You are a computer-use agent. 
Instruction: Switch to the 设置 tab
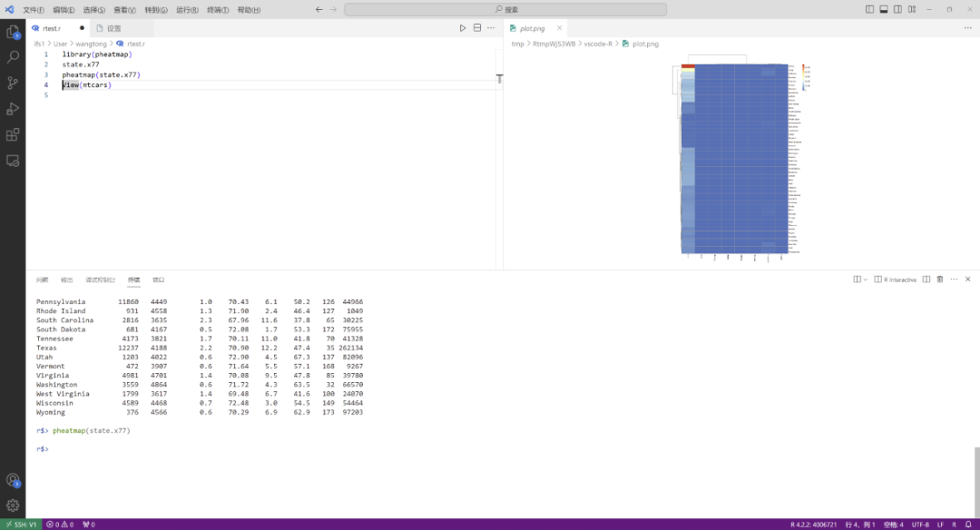pyautogui.click(x=122, y=28)
